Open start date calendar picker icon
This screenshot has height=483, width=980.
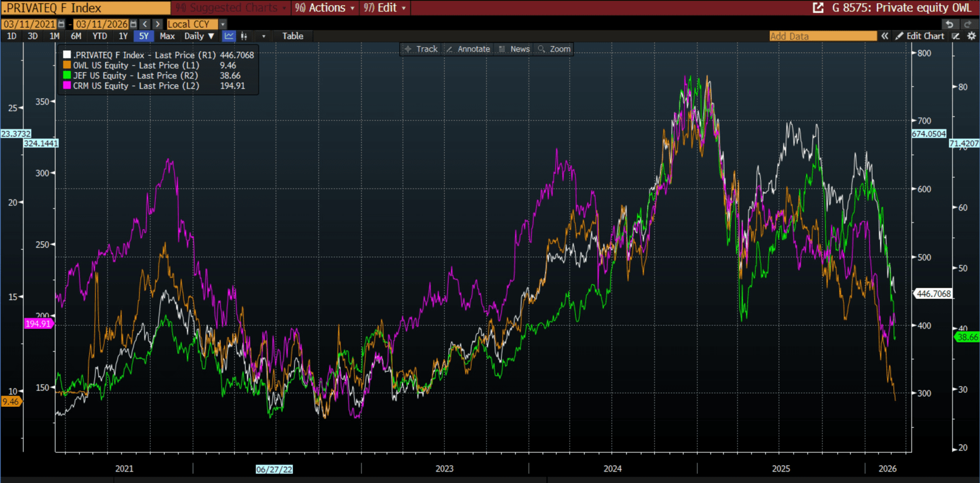tap(61, 24)
